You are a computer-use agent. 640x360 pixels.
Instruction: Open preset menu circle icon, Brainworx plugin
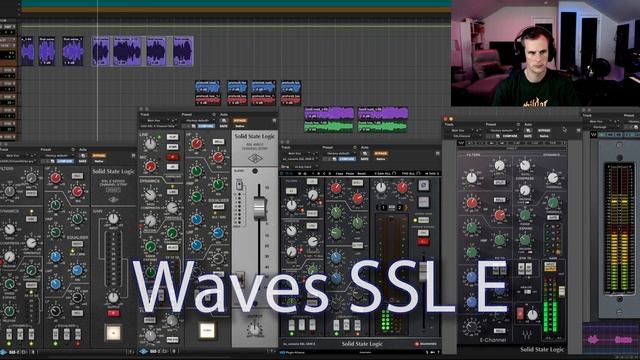[355, 147]
